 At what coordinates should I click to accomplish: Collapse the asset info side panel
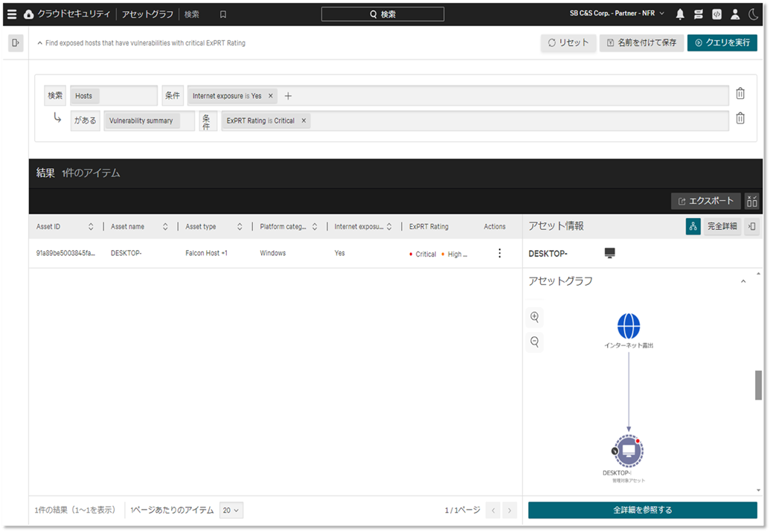point(751,226)
